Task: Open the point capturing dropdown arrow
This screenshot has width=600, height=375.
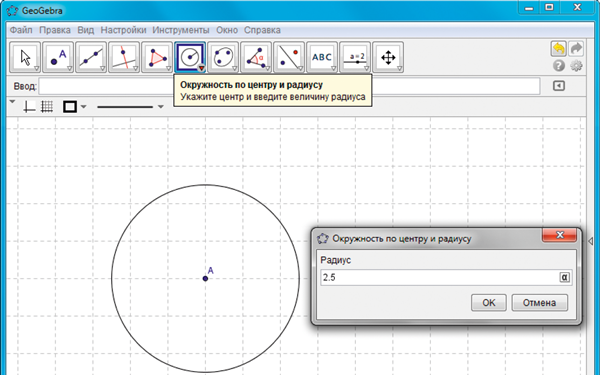Action: pyautogui.click(x=84, y=107)
